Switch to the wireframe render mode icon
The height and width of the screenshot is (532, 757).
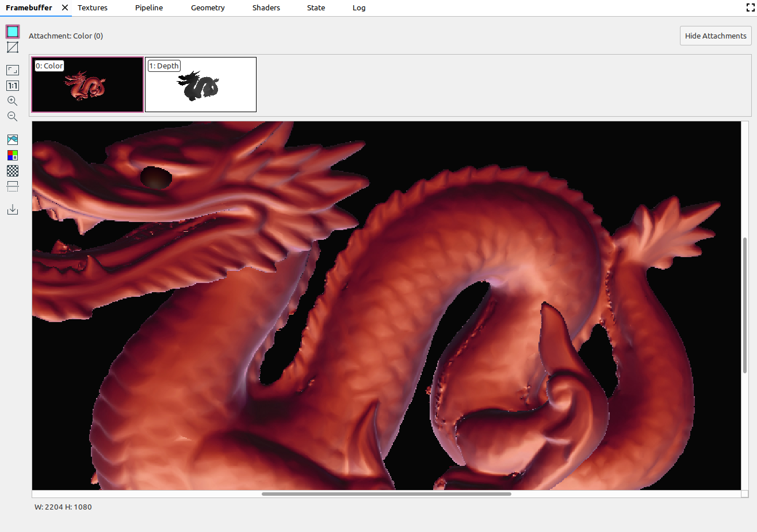[x=13, y=47]
